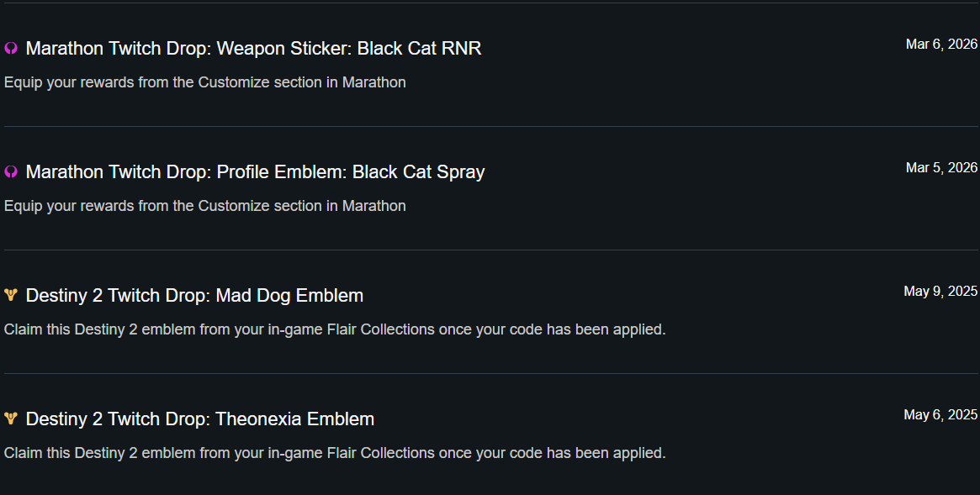Click the May 6, 2025 date

pyautogui.click(x=940, y=415)
